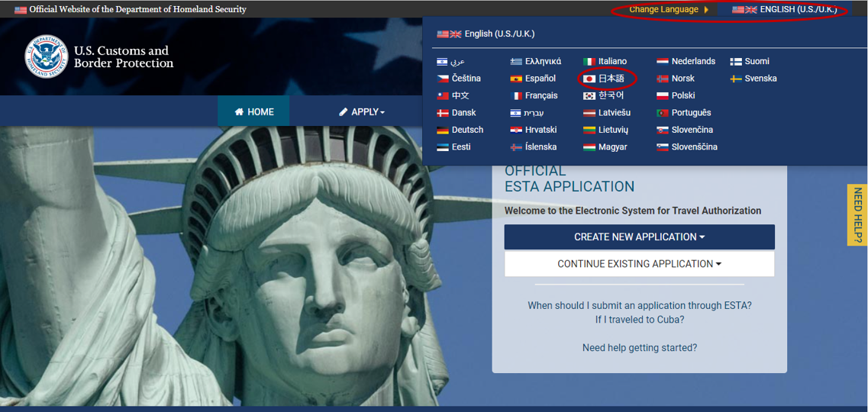868x412 pixels.
Task: Open the 'Need help getting started?' link
Action: pyautogui.click(x=639, y=348)
